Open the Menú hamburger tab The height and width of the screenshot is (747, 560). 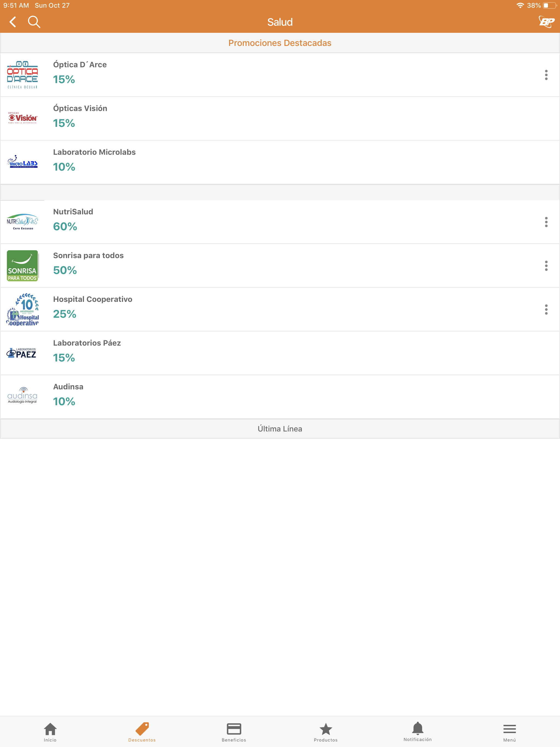tap(509, 732)
